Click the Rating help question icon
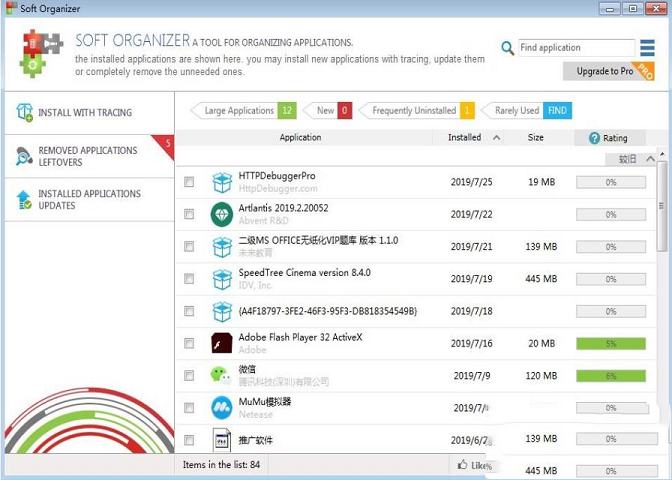 point(594,138)
